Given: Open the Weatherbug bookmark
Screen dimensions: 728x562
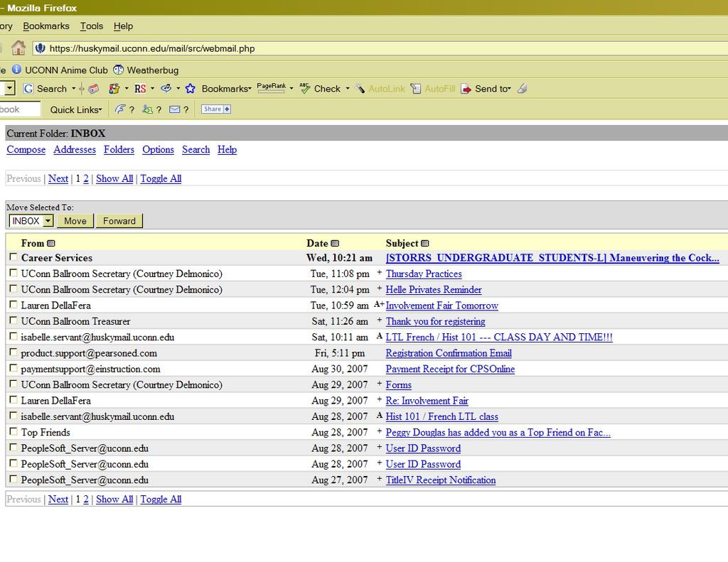Looking at the screenshot, I should point(146,70).
